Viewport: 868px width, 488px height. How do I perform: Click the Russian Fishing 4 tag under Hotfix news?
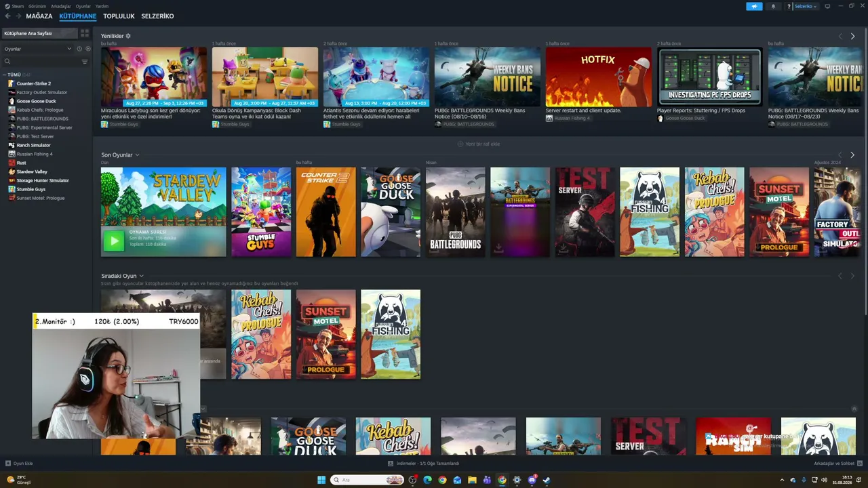tap(568, 118)
